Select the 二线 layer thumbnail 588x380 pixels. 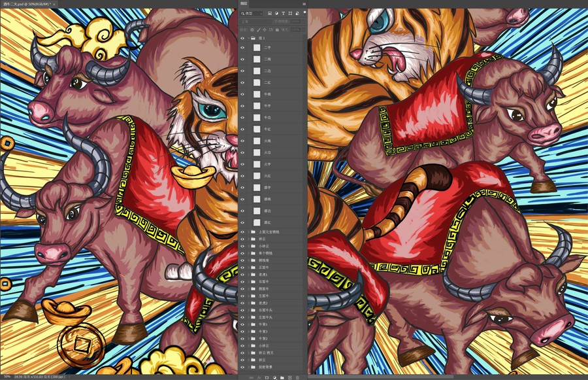click(x=257, y=60)
